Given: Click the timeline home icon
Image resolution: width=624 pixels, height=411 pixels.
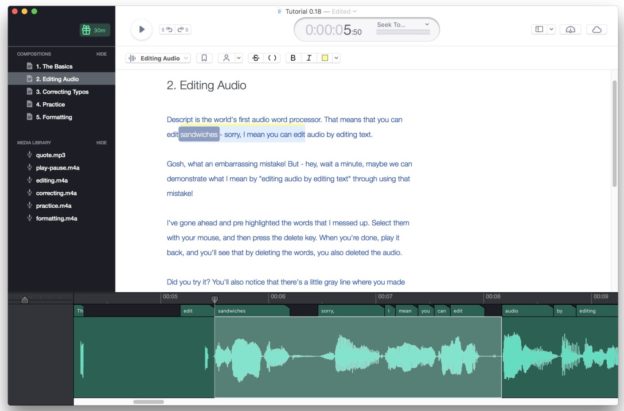Looking at the screenshot, I should 25,300.
